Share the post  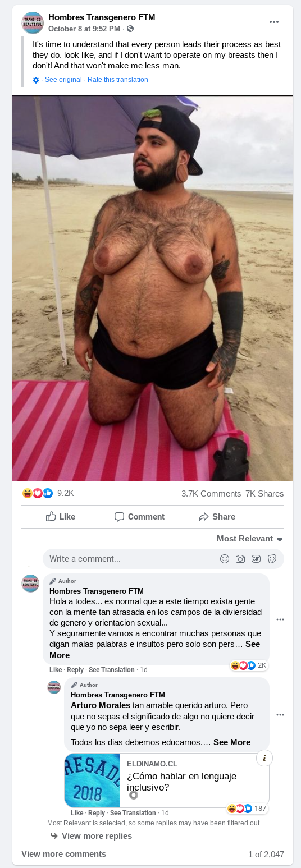click(217, 517)
